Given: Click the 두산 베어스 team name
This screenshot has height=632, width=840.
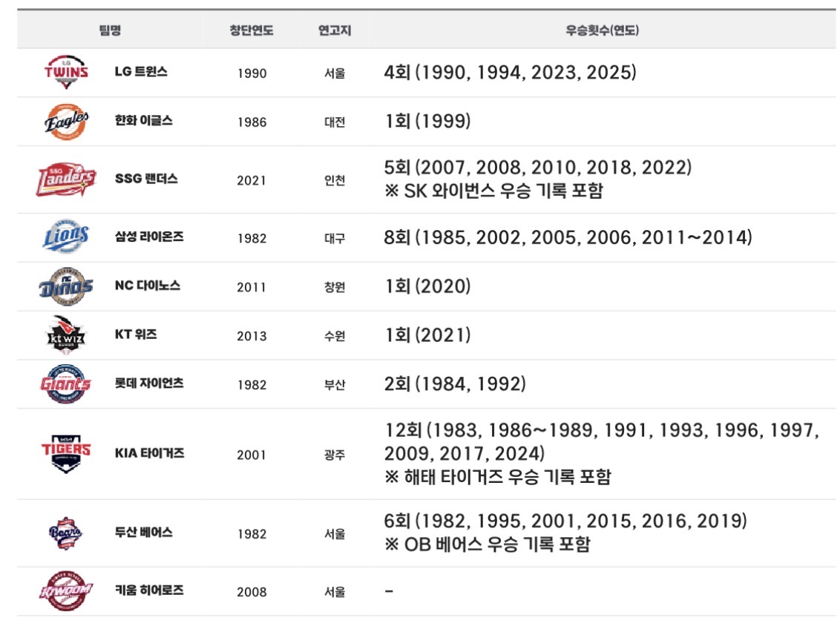Looking at the screenshot, I should [143, 533].
